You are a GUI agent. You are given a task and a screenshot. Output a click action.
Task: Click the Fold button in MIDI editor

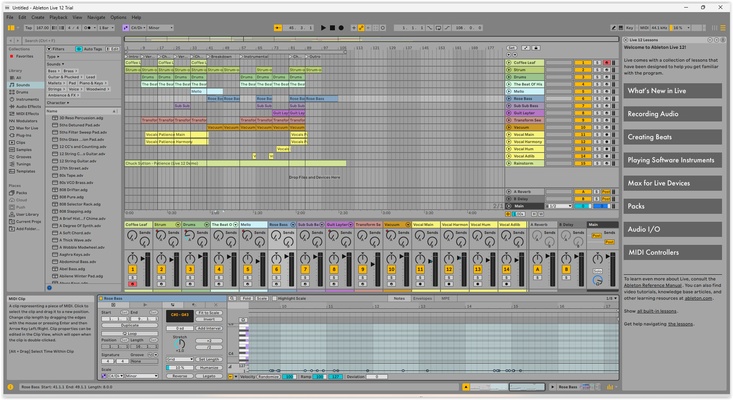tap(247, 298)
